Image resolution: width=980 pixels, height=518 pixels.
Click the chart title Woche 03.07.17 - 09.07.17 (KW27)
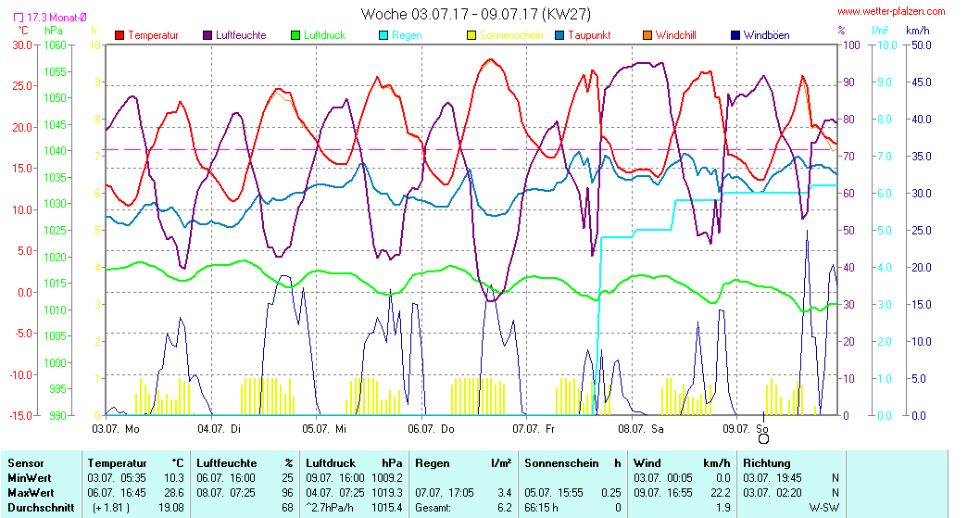[475, 14]
